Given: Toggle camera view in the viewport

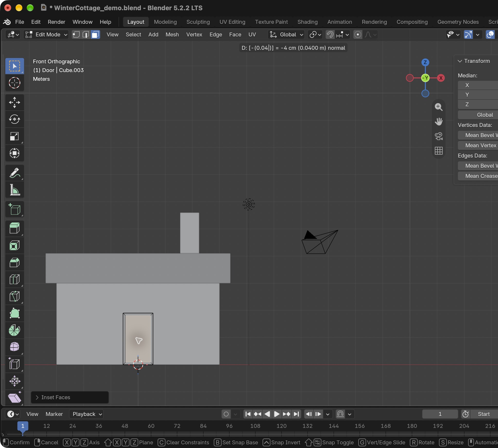Looking at the screenshot, I should click(439, 136).
